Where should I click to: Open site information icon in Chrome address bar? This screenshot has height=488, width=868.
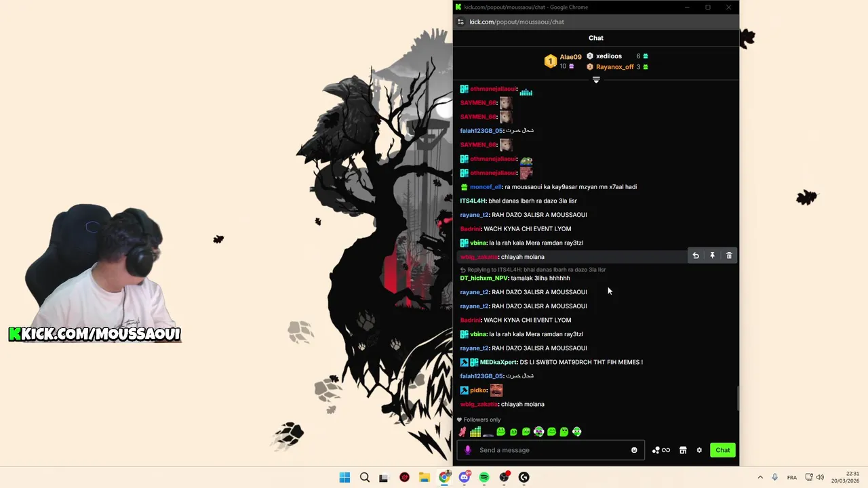click(x=461, y=22)
